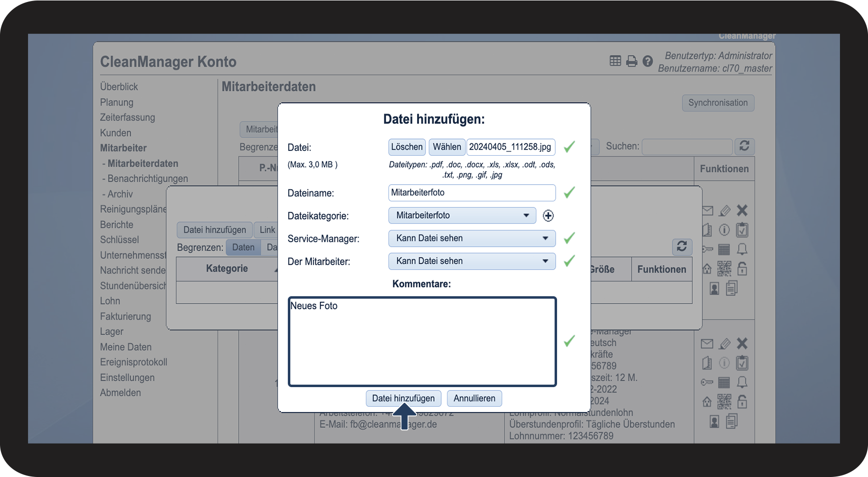Open the table grid view icon in the header

pyautogui.click(x=615, y=61)
